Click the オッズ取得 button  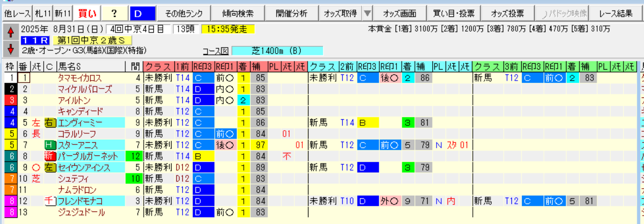click(x=340, y=13)
